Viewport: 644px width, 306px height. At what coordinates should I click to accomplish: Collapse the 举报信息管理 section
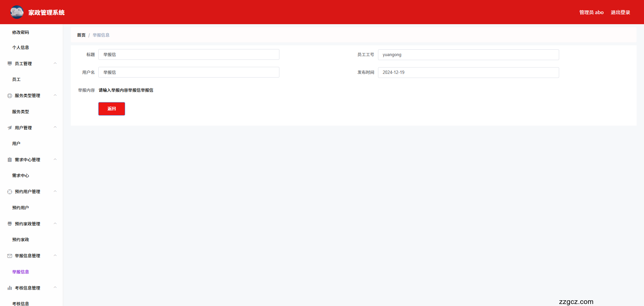55,255
